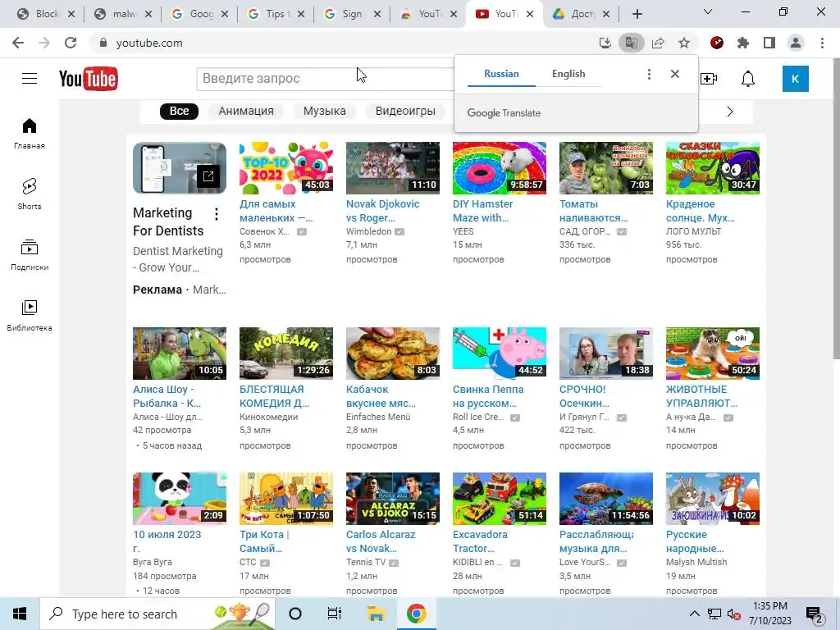The image size is (840, 630).
Task: Click the muted volume tray icon
Action: 733,614
